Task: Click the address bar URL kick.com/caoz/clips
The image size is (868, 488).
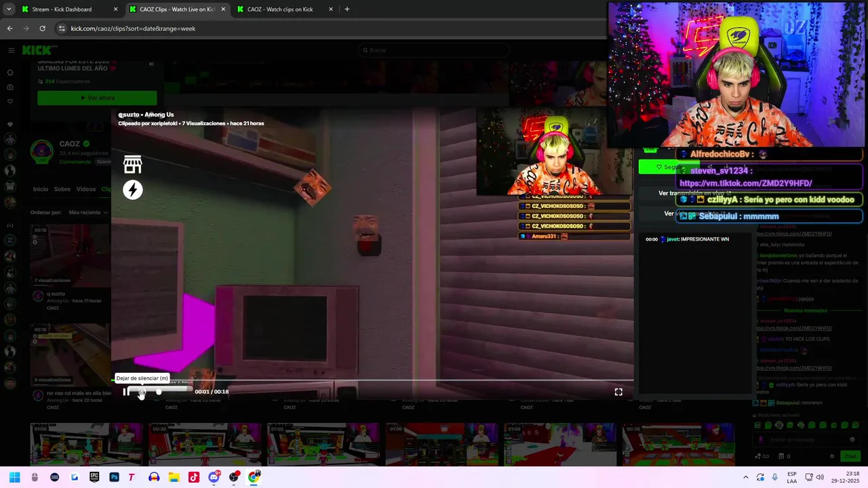Action: pos(133,28)
